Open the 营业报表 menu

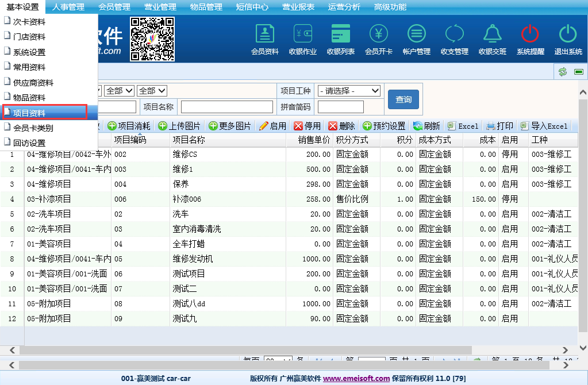[298, 7]
